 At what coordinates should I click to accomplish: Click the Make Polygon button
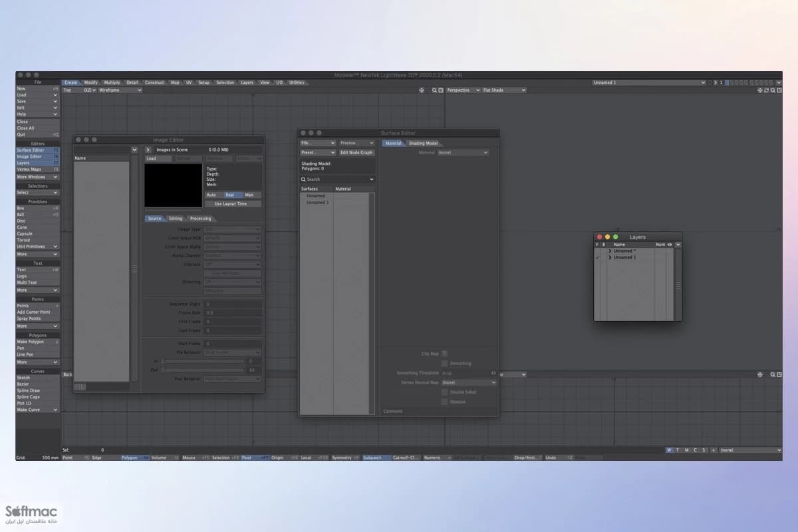click(x=37, y=342)
